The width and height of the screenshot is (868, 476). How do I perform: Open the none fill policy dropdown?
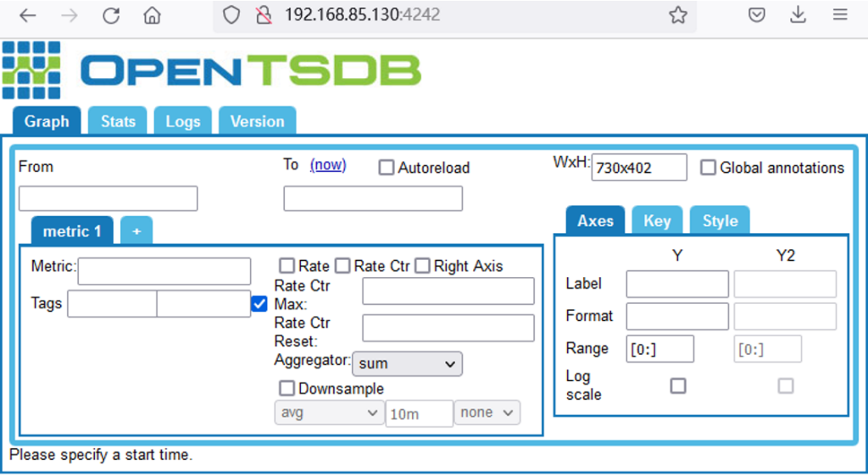(x=487, y=413)
